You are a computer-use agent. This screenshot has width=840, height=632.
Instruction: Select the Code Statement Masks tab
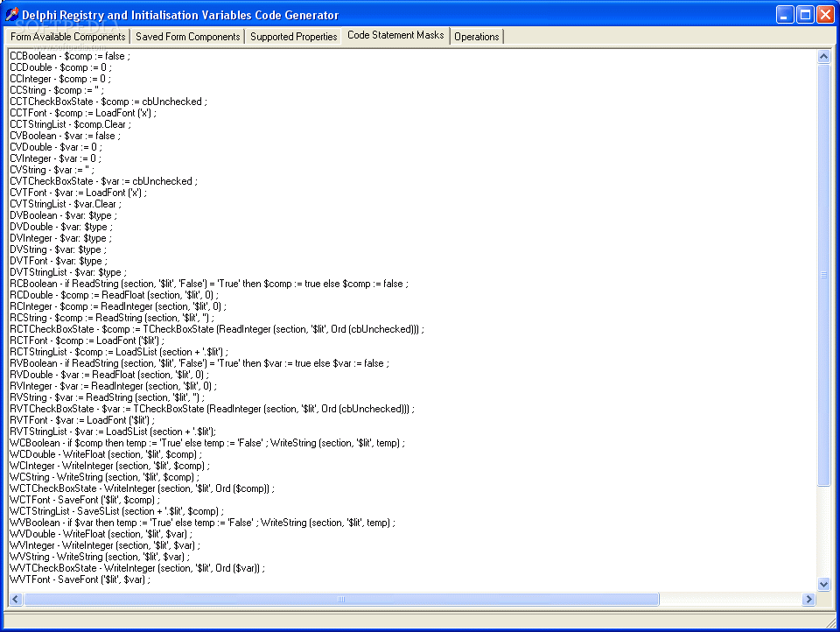click(395, 35)
